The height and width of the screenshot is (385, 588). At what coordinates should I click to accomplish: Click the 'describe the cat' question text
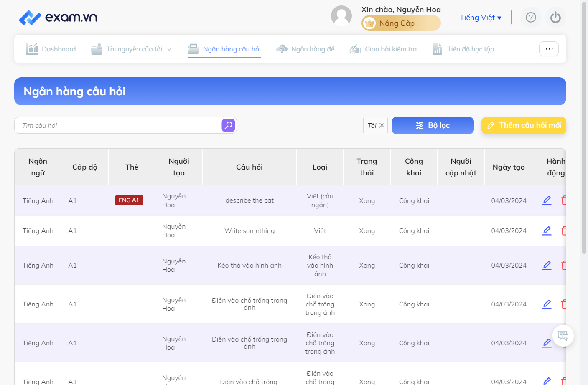pyautogui.click(x=249, y=200)
